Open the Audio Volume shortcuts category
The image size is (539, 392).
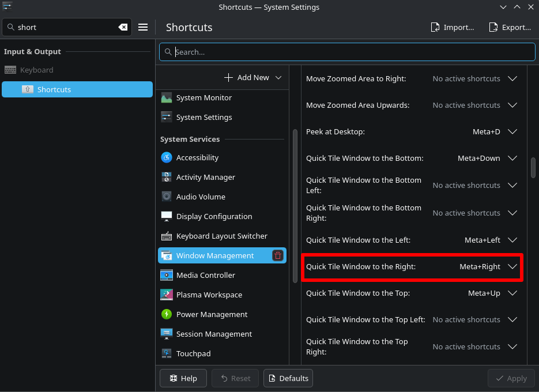[x=200, y=197]
